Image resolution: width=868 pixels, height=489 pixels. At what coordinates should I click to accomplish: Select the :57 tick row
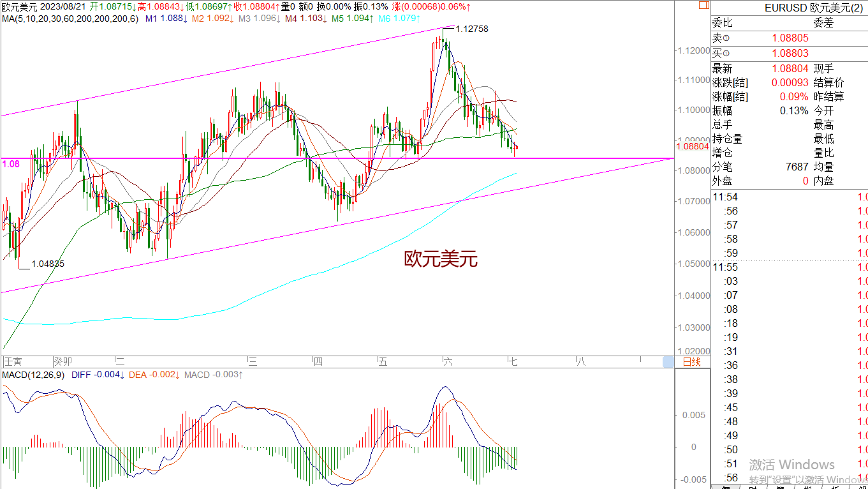pos(790,225)
